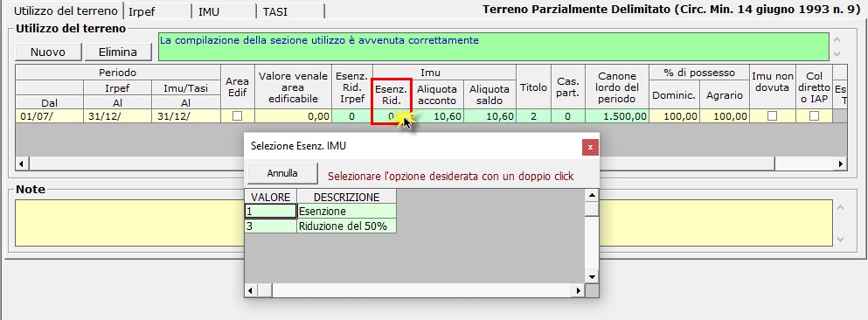Image resolution: width=868 pixels, height=320 pixels.
Task: Click the DESCRIZIONE column header
Action: pyautogui.click(x=346, y=197)
